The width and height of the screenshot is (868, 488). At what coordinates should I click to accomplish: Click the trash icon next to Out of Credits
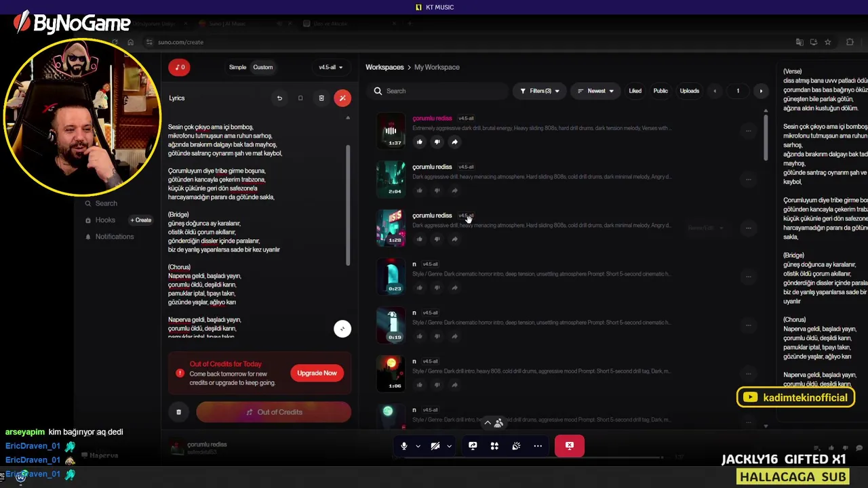click(178, 412)
